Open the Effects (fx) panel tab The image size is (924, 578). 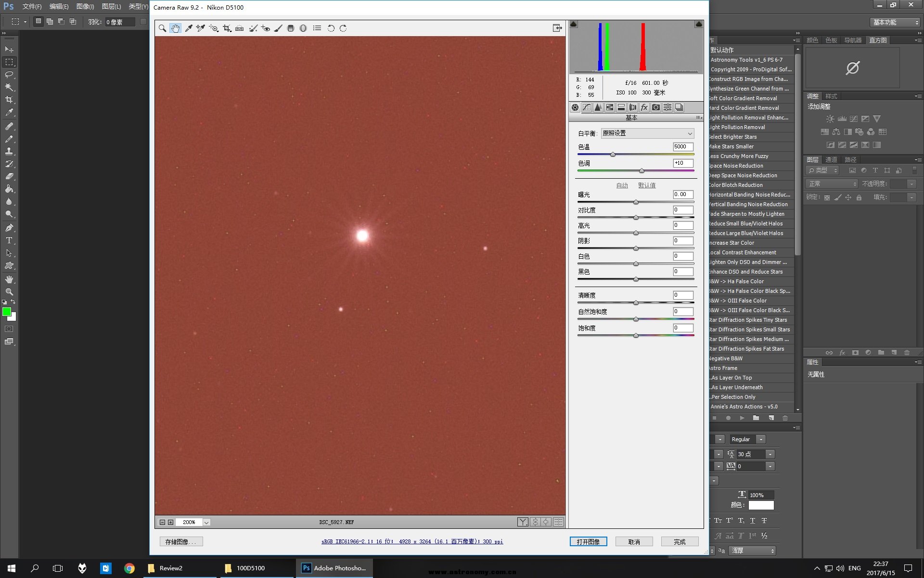click(644, 107)
